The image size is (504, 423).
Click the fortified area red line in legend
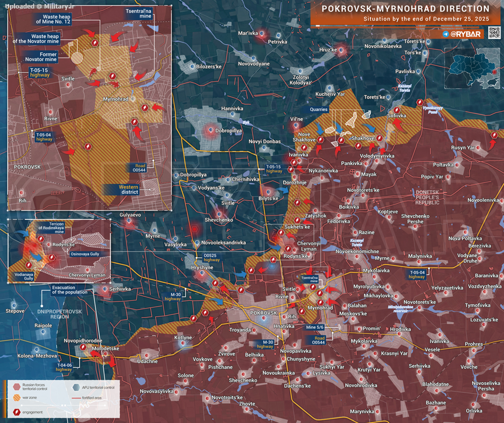(x=76, y=398)
